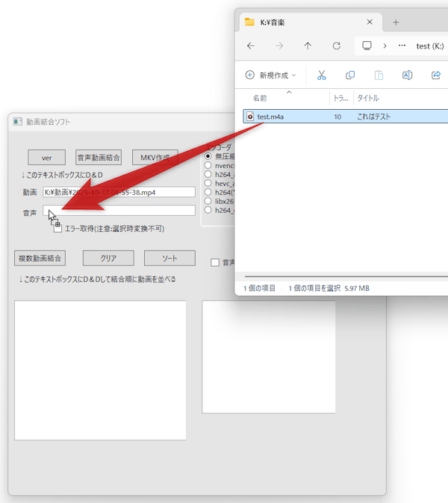The height and width of the screenshot is (503, 448).
Task: Select the test.m4a file in list
Action: [270, 117]
